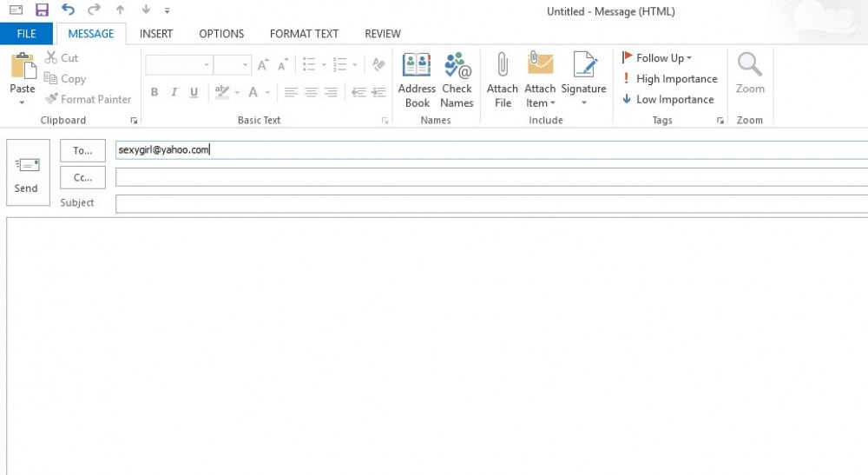868x475 pixels.
Task: Mark message as Low Importance
Action: coord(668,99)
